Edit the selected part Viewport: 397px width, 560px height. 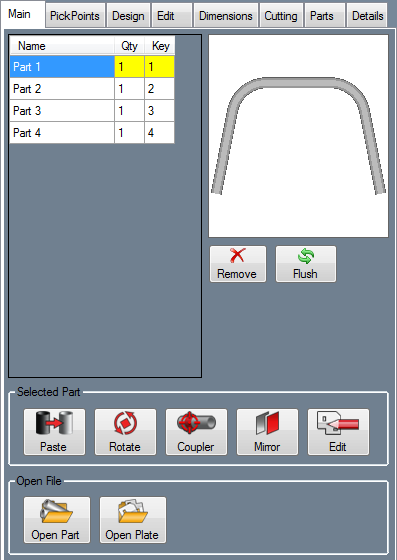[x=338, y=432]
